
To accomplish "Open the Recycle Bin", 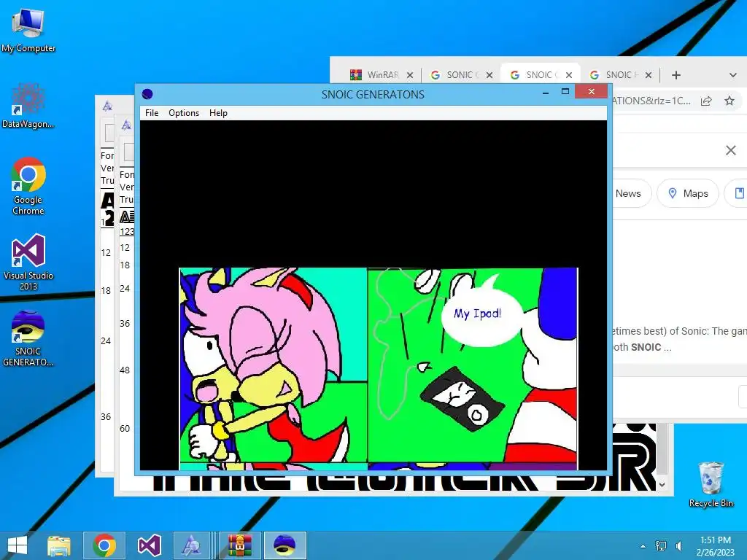I will [x=711, y=484].
